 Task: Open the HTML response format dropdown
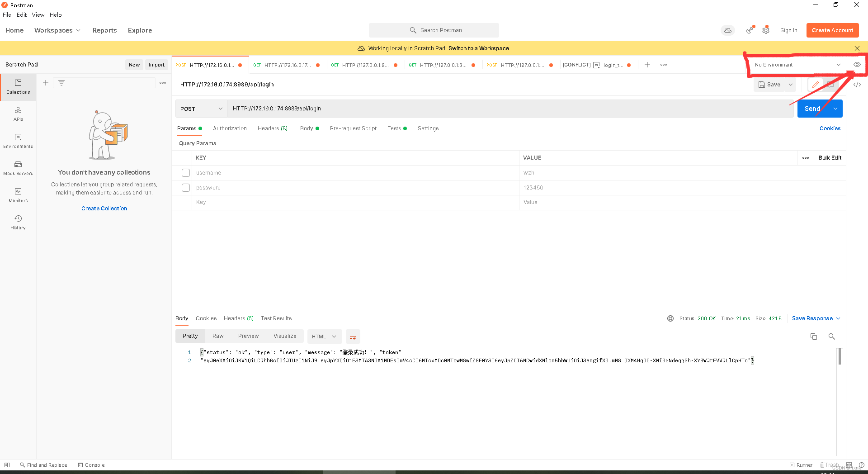tap(324, 337)
